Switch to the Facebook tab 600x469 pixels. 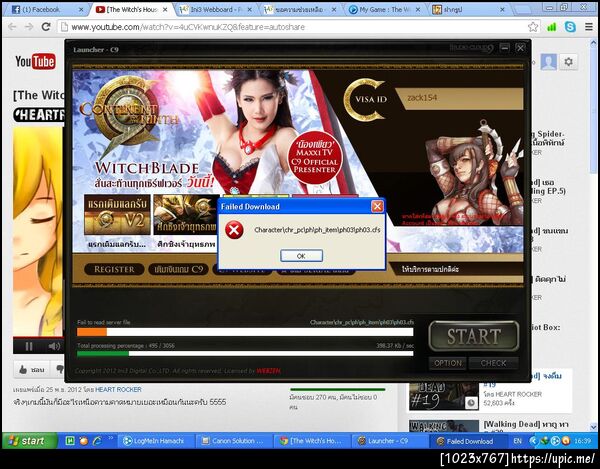click(x=45, y=10)
